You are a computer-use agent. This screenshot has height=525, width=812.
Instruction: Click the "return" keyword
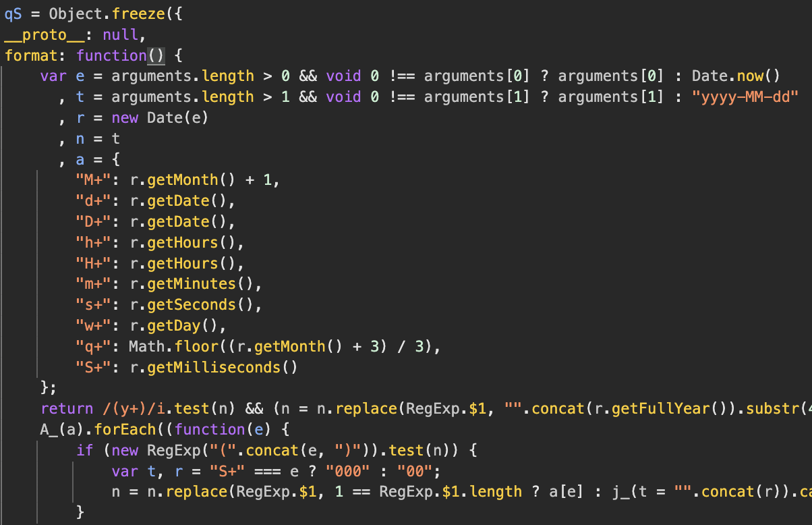[x=67, y=410]
